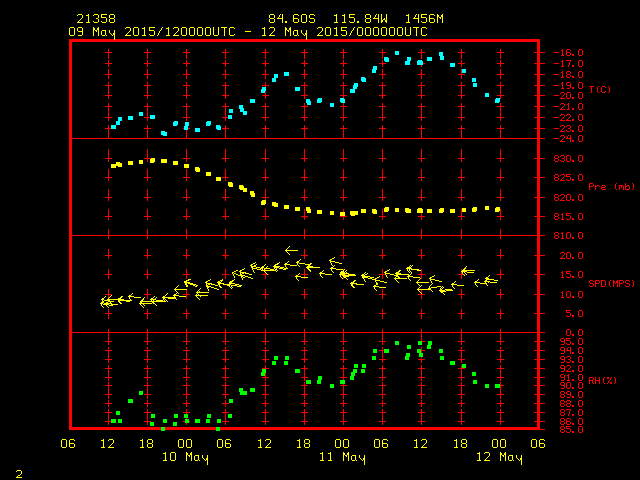Click the 20.0 wind speed tick label

(x=571, y=256)
